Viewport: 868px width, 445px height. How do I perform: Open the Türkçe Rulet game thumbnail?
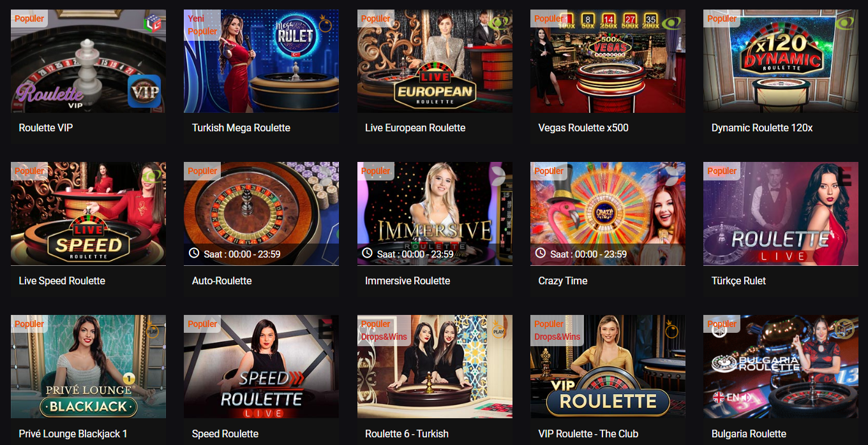781,214
